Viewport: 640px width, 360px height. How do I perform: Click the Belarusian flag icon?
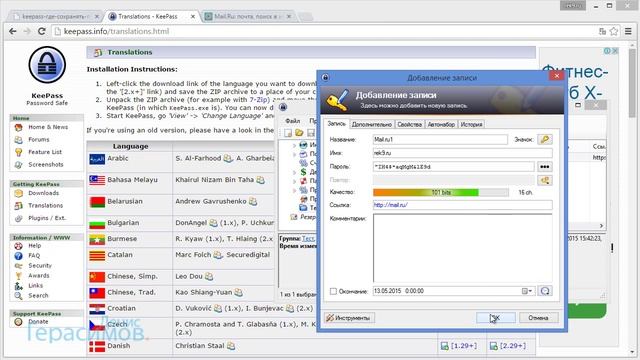point(97,202)
